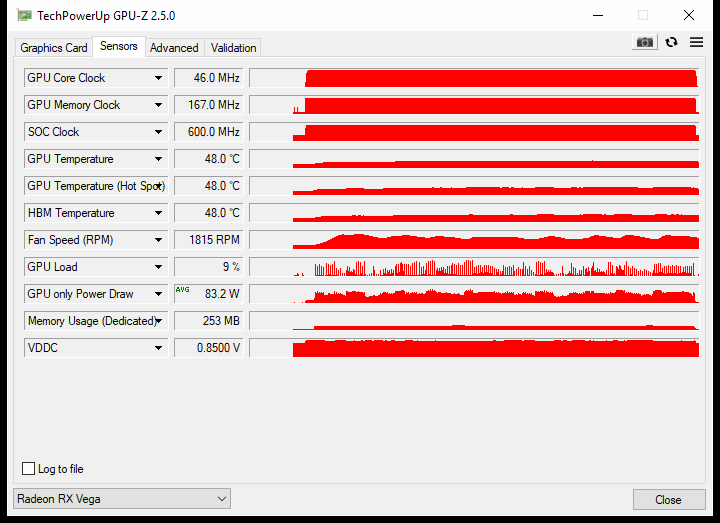Enable the Log to file checkbox

[28, 469]
